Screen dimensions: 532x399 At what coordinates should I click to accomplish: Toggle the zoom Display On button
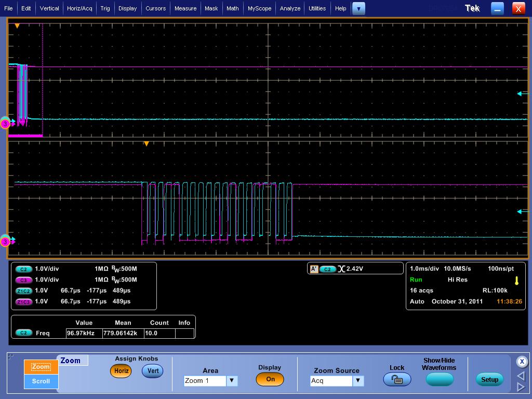click(270, 379)
